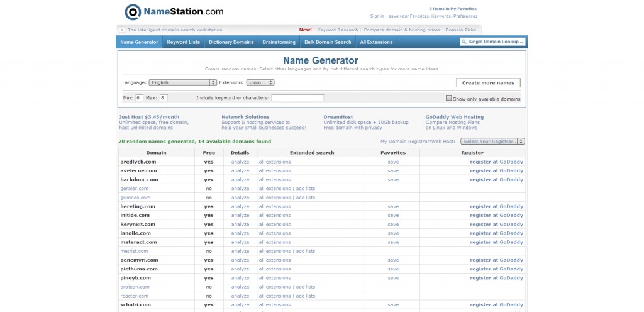Save backdouc.com to favorites
Viewport: 644px width, 312px height.
coord(393,180)
